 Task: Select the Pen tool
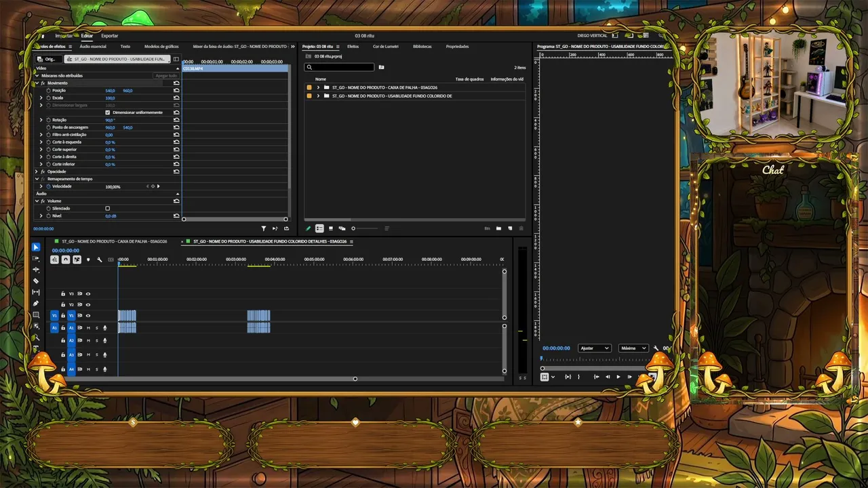tap(36, 304)
